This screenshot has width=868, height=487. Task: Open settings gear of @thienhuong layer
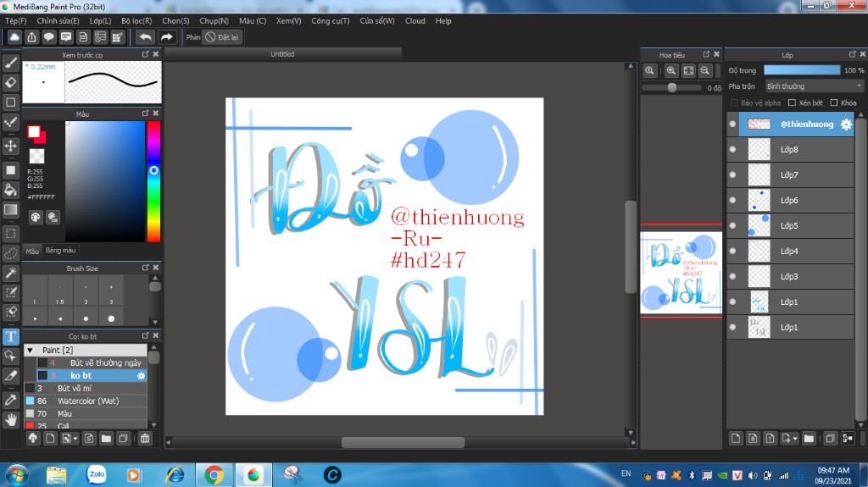(846, 125)
